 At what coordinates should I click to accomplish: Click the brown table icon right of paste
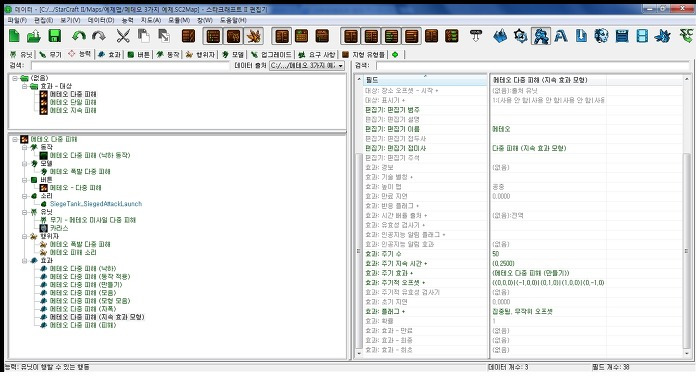[x=189, y=36]
